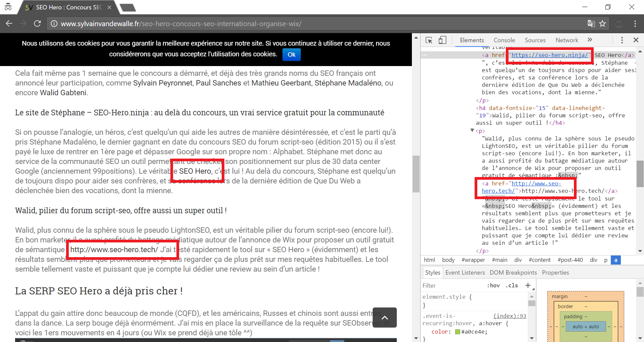Show more DevTools tabs with the chevron
The height and width of the screenshot is (342, 644).
(x=590, y=40)
